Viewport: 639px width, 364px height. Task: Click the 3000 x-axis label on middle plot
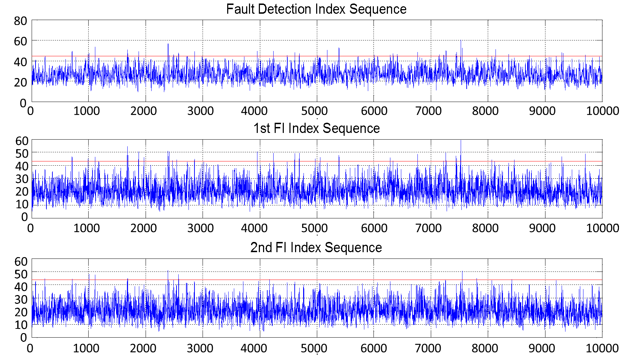200,228
